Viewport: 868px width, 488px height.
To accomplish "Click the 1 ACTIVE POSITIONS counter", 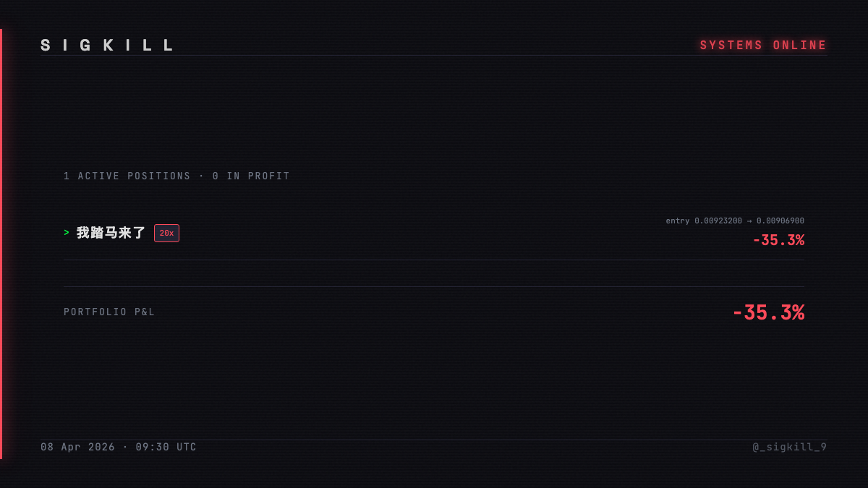I will (x=127, y=176).
